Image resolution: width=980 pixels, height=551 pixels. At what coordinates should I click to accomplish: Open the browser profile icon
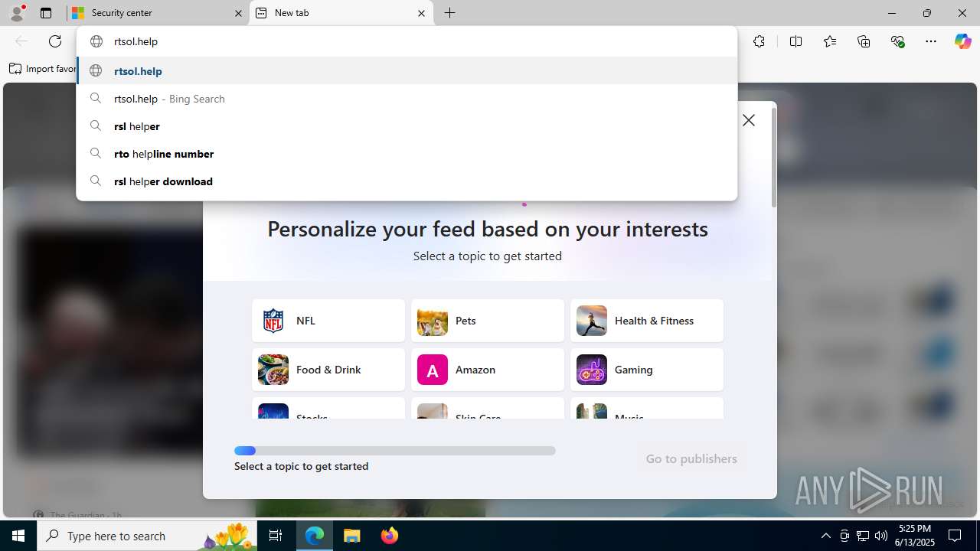coord(17,13)
